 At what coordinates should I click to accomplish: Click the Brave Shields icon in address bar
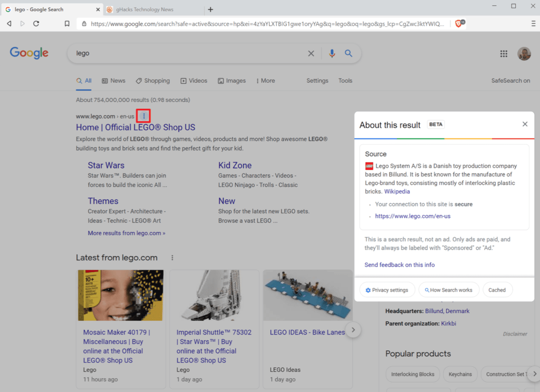(458, 24)
